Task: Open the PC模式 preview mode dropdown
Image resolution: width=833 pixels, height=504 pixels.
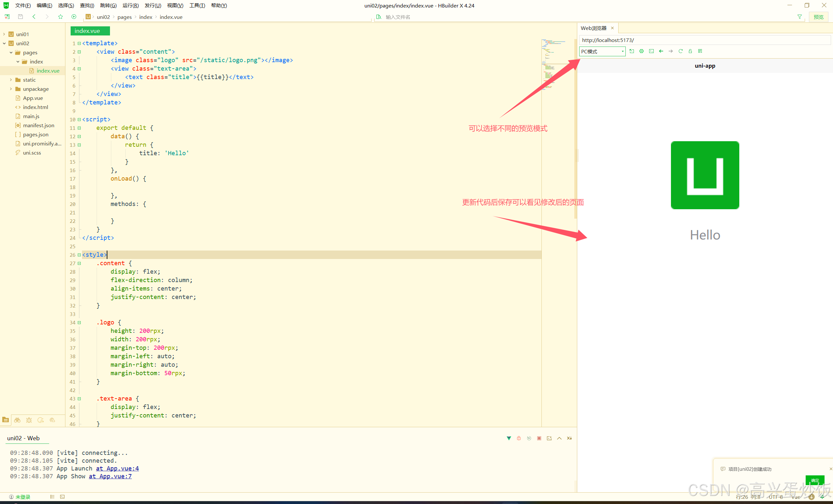Action: (x=602, y=51)
